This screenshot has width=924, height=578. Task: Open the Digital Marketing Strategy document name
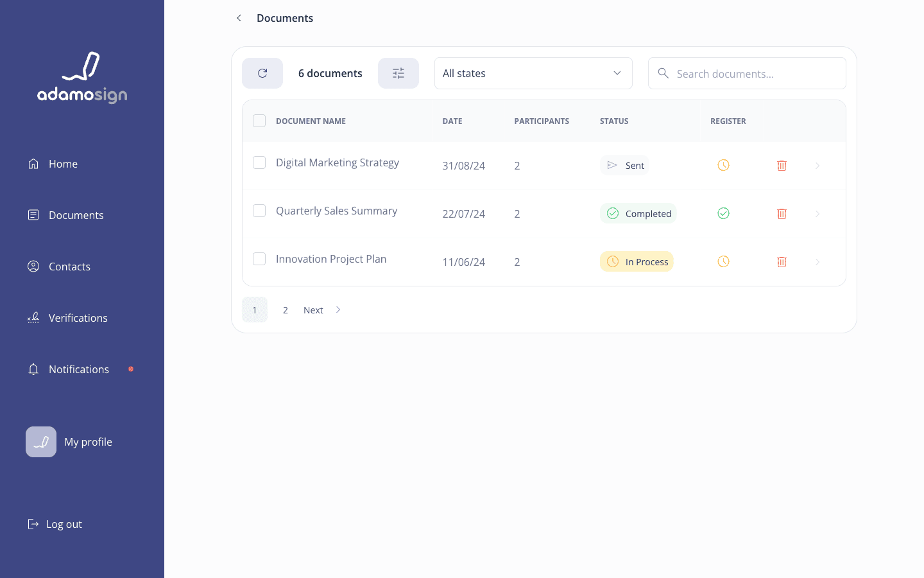point(338,162)
